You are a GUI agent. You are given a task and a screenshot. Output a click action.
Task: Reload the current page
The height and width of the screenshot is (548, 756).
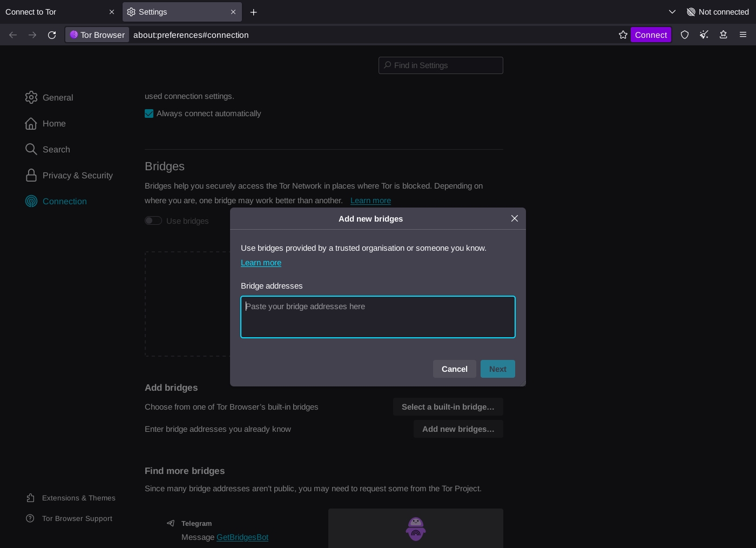click(52, 35)
